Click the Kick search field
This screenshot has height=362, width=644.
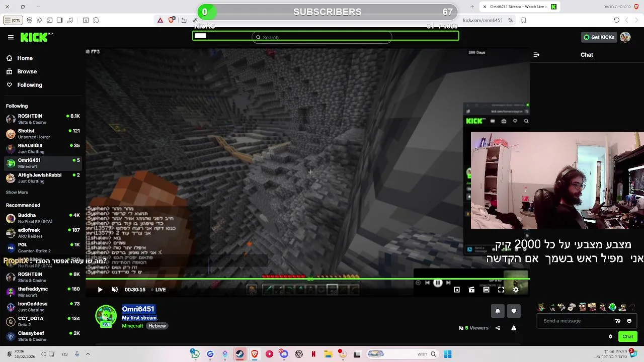point(322,37)
